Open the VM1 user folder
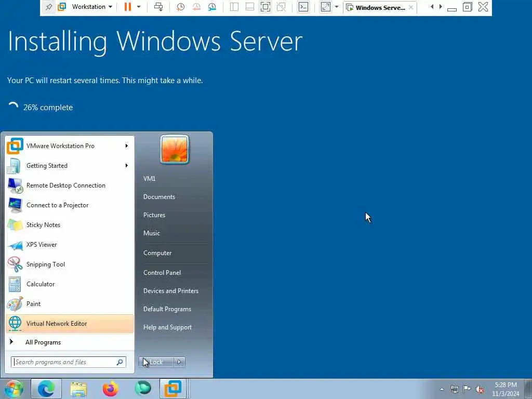Screen dimensions: 532x399 (149, 179)
